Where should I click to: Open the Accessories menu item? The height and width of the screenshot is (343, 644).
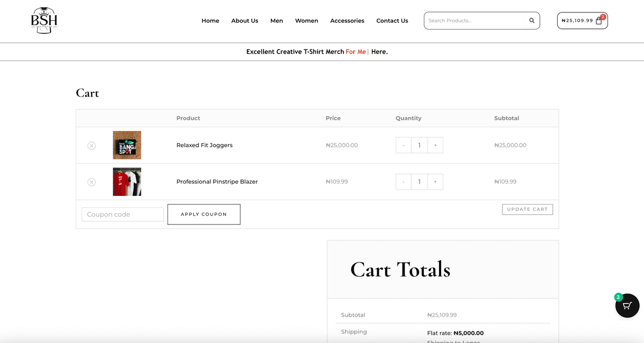tap(347, 20)
